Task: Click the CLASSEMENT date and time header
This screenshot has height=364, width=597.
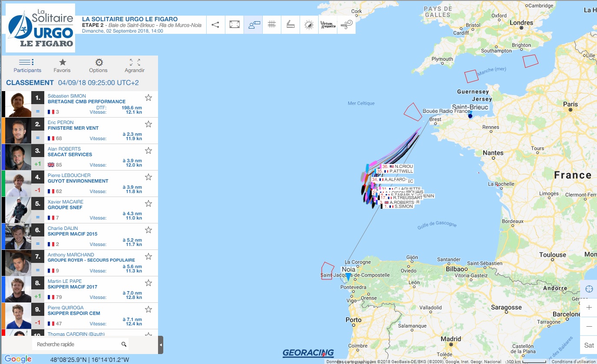Action: pos(73,82)
